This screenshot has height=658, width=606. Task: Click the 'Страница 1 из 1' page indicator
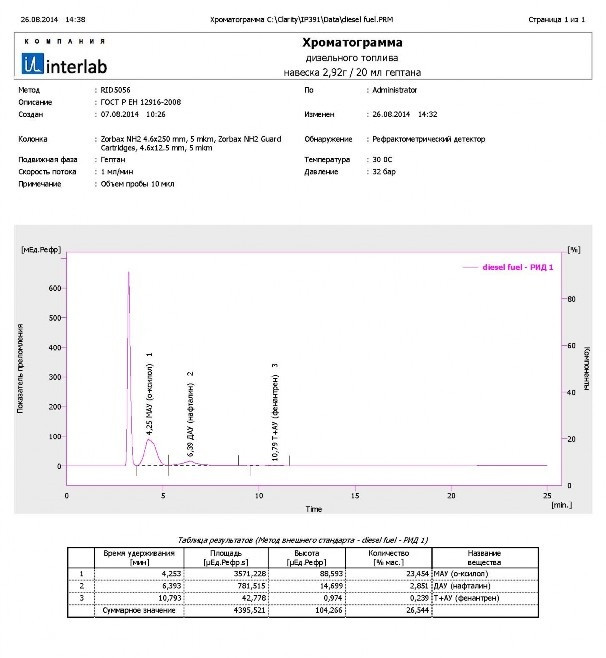(556, 19)
